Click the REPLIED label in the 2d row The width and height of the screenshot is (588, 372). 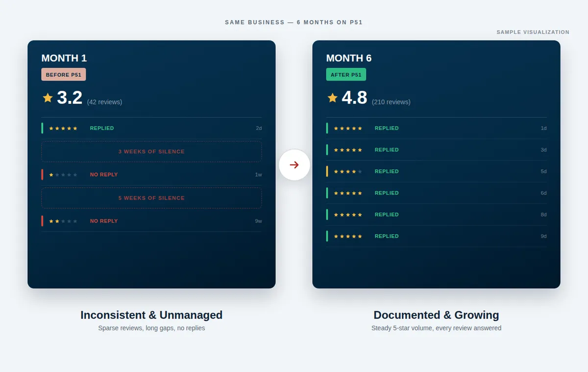(102, 128)
